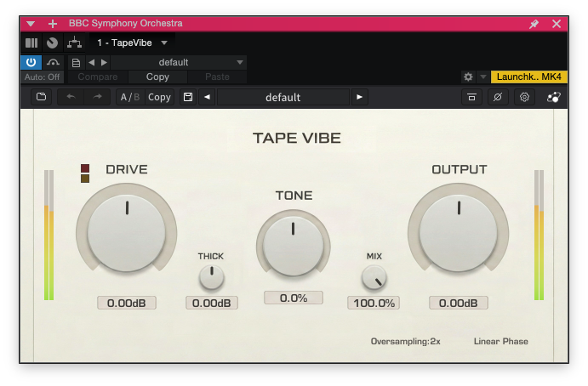The height and width of the screenshot is (386, 588).
Task: Toggle the blue power bypass button
Action: pyautogui.click(x=31, y=62)
